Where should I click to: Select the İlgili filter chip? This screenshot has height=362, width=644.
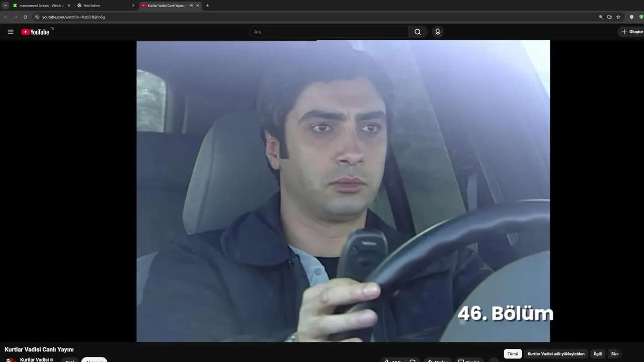tap(598, 354)
